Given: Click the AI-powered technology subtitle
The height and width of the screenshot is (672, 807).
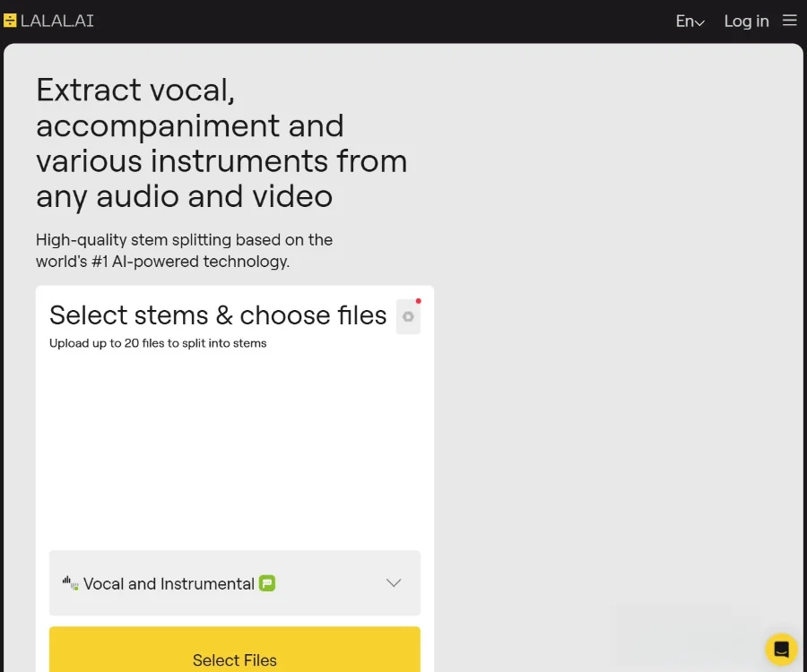Looking at the screenshot, I should 184,251.
